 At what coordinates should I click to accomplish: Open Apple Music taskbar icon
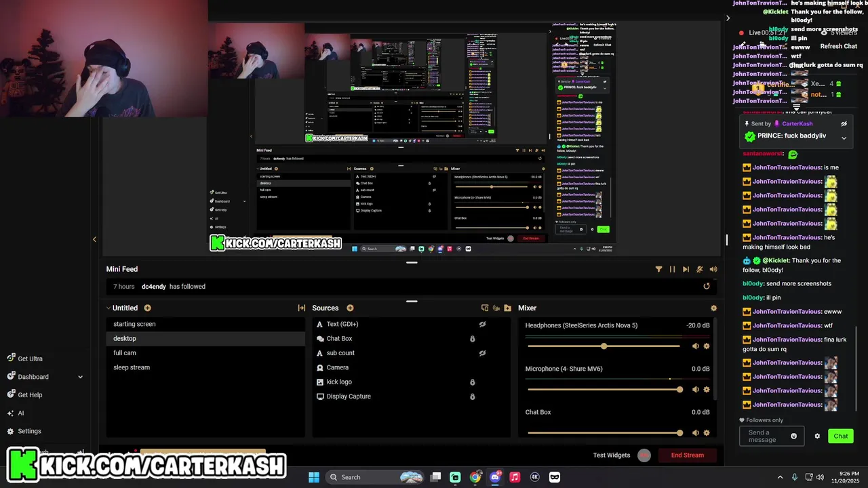point(515,477)
